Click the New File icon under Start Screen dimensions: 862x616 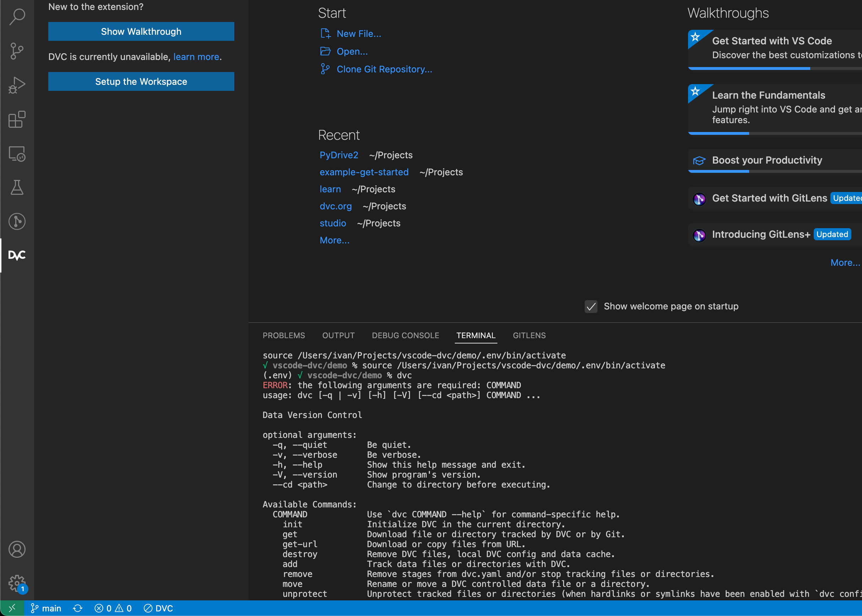326,33
